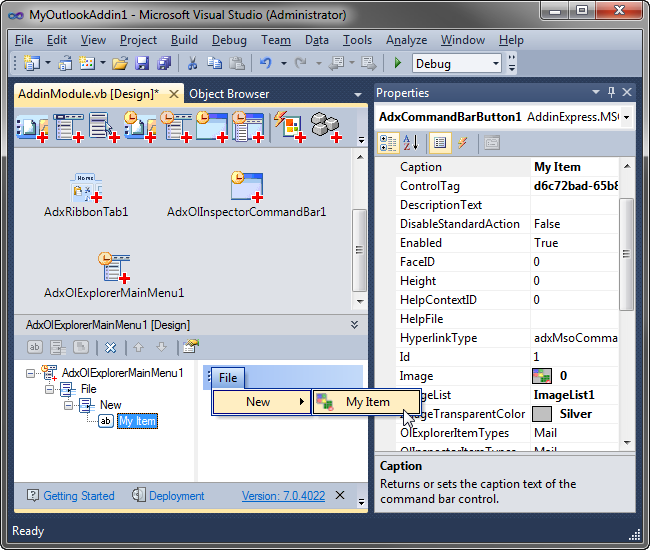Screen dimensions: 650x550
Task: Select My Item in the menu tree
Action: coord(137,421)
